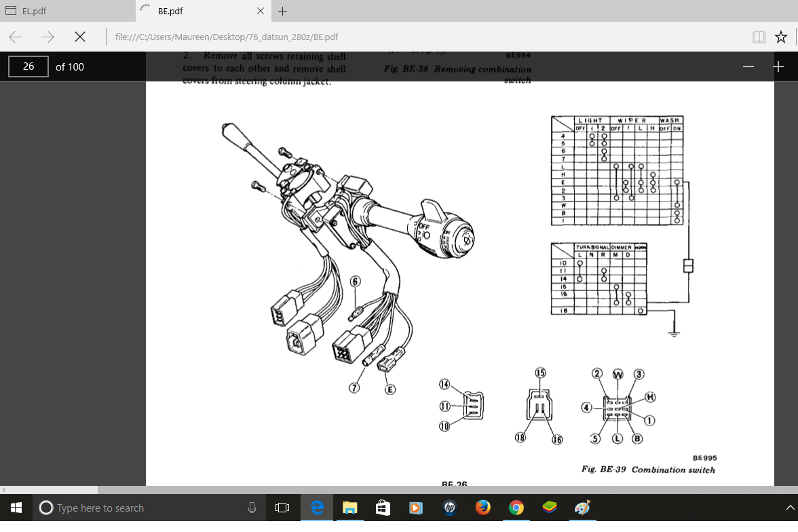
Task: Click the left scroll arrow
Action: tap(3, 490)
